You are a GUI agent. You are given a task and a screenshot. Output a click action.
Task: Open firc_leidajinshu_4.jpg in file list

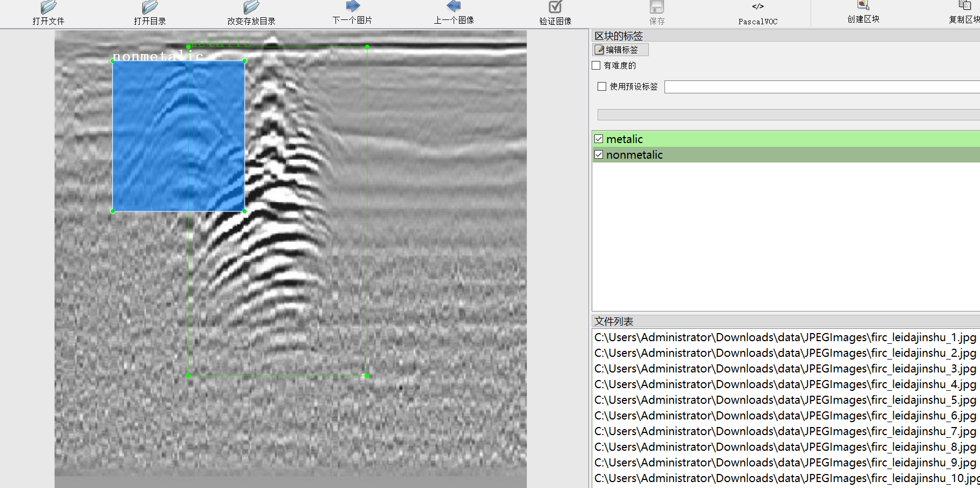click(x=785, y=384)
